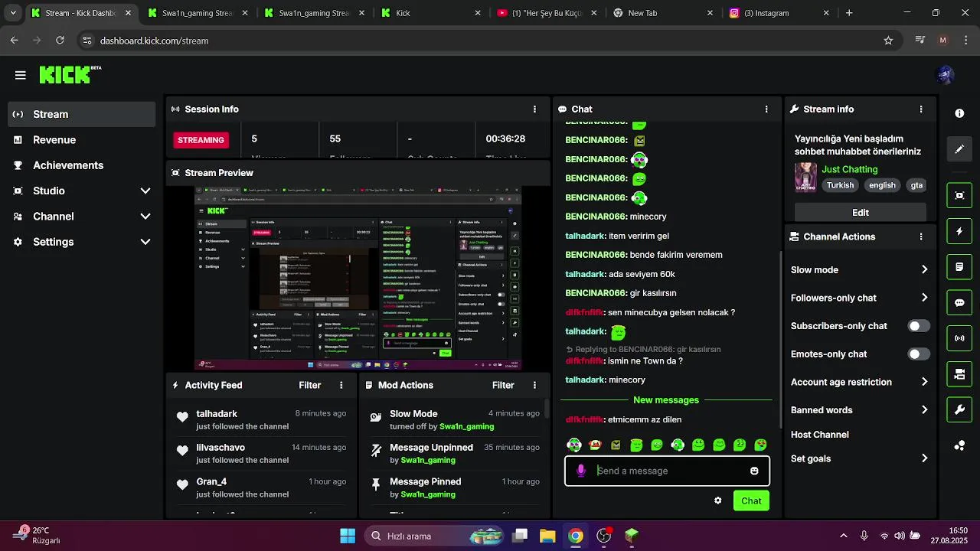Image resolution: width=980 pixels, height=551 pixels.
Task: Click the pencil edit-layout icon
Action: pos(959,149)
